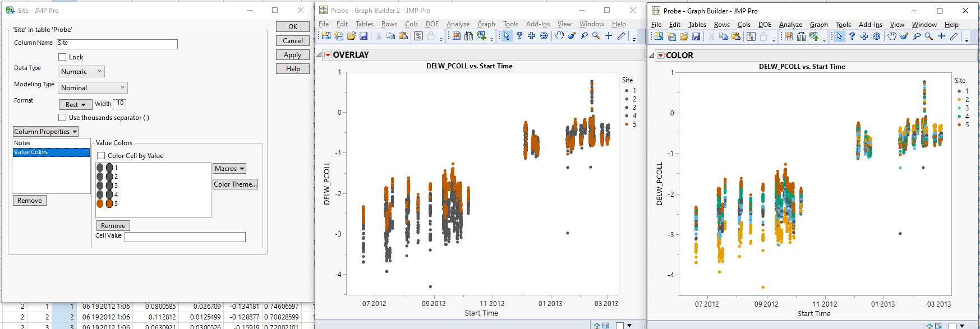This screenshot has width=980, height=329.
Task: Click the orange color swatch for value 5
Action: click(109, 203)
